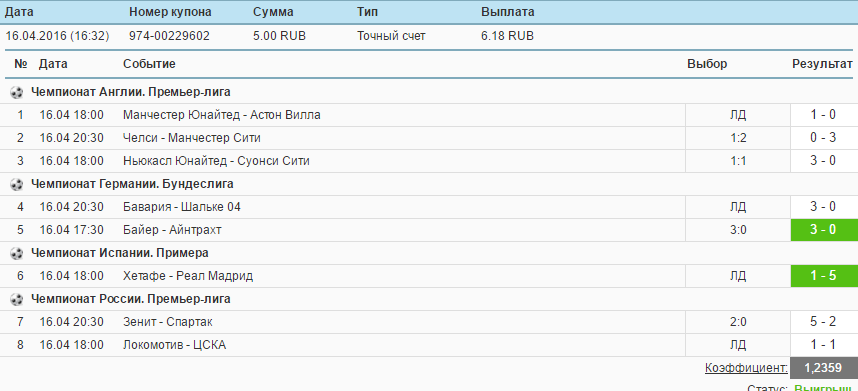Click result 1 - 1 for Локомотив match

(824, 345)
